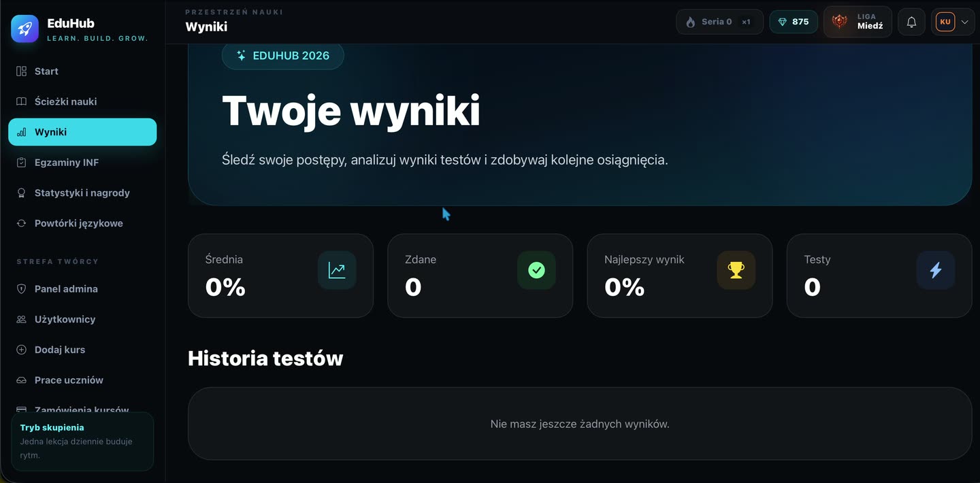This screenshot has width=980, height=483.
Task: Click the 875 gems counter
Action: pos(794,22)
